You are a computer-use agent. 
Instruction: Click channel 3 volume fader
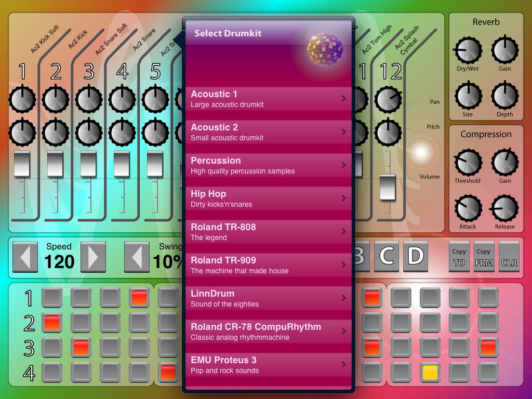pyautogui.click(x=88, y=164)
